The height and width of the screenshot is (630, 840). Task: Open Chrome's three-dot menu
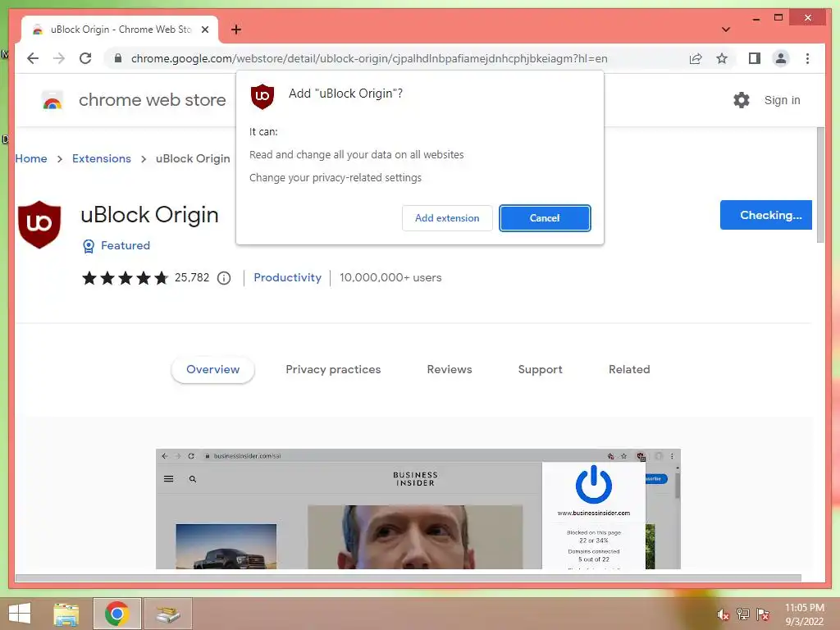807,58
